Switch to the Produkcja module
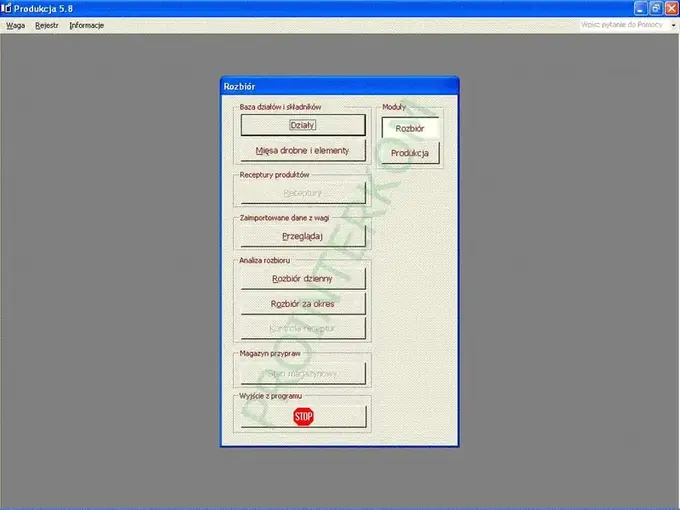Viewport: 680px width, 510px height. [410, 153]
